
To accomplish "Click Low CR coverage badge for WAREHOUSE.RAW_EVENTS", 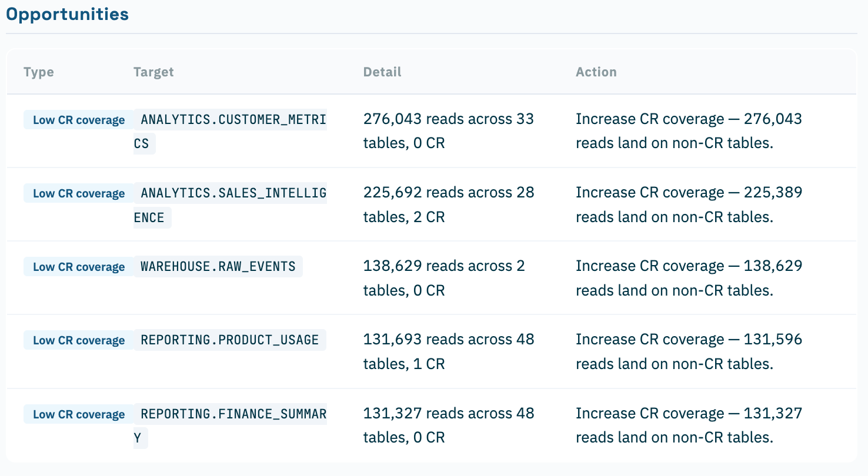I will (x=79, y=267).
